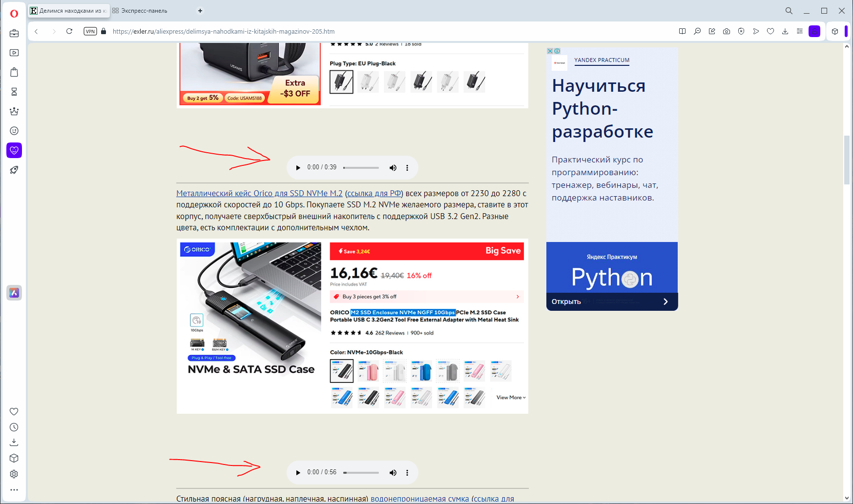The height and width of the screenshot is (504, 853).
Task: Open Opera settings gear in sidebar
Action: click(x=14, y=474)
